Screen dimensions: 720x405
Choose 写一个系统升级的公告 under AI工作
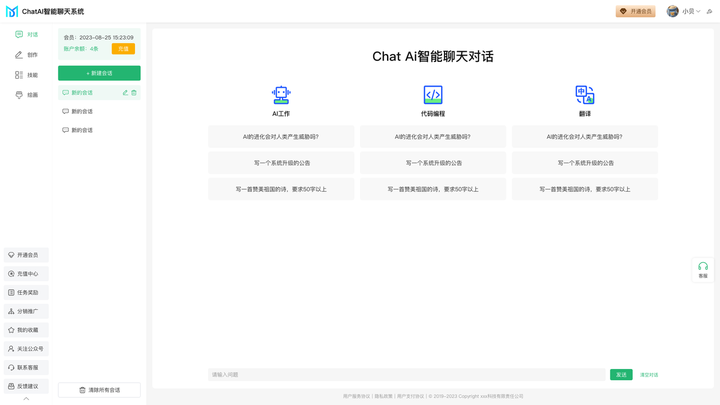point(281,163)
